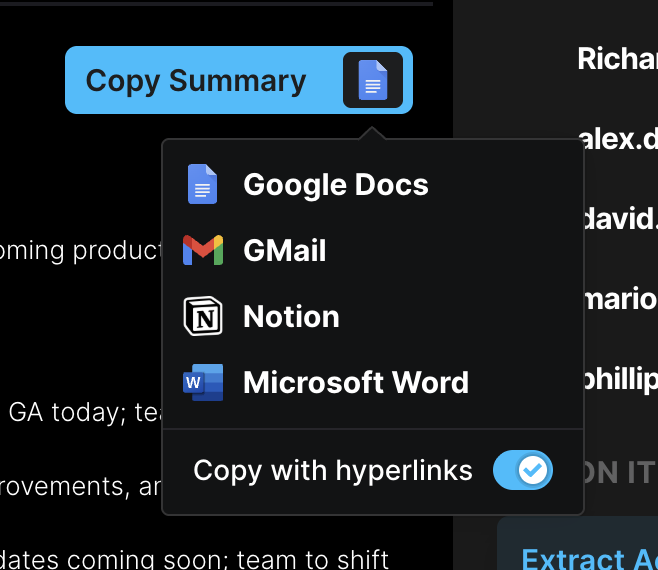The height and width of the screenshot is (570, 658).
Task: Select the participant name starting with "Richar"
Action: [x=617, y=59]
